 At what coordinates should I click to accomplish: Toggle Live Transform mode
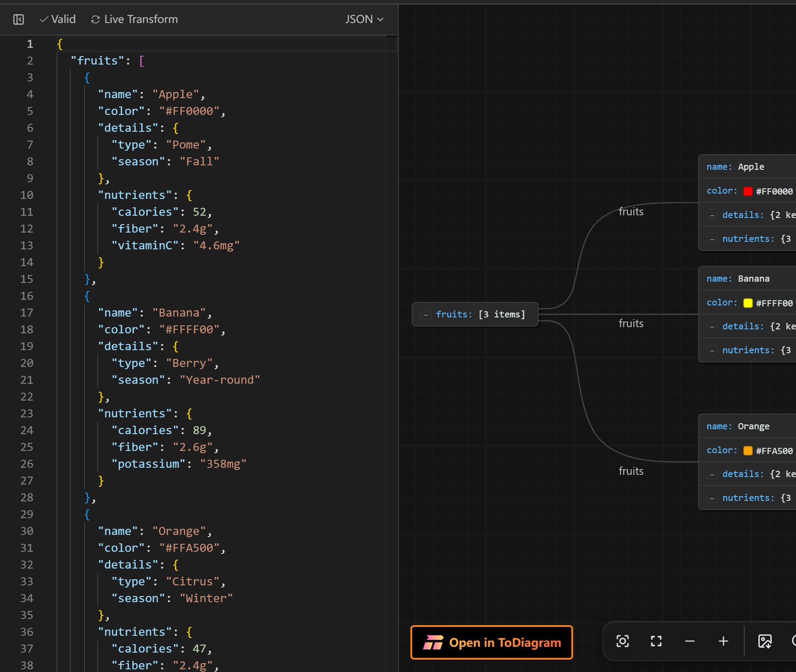click(134, 19)
